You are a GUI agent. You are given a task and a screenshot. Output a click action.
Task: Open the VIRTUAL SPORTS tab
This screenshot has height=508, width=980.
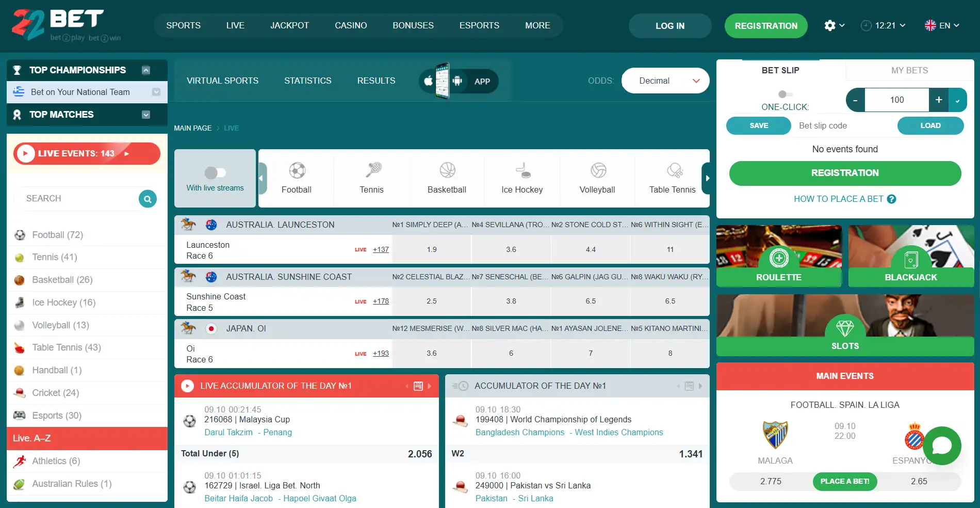pyautogui.click(x=222, y=81)
